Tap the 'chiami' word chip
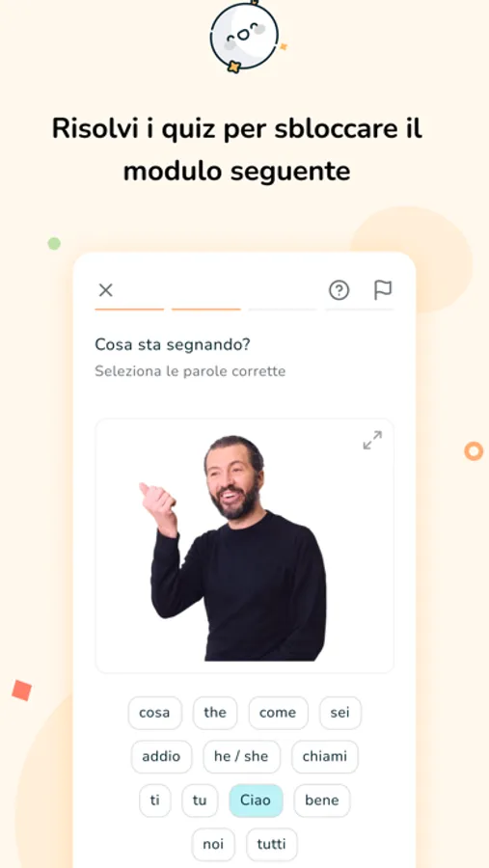This screenshot has height=868, width=489. pos(325,756)
